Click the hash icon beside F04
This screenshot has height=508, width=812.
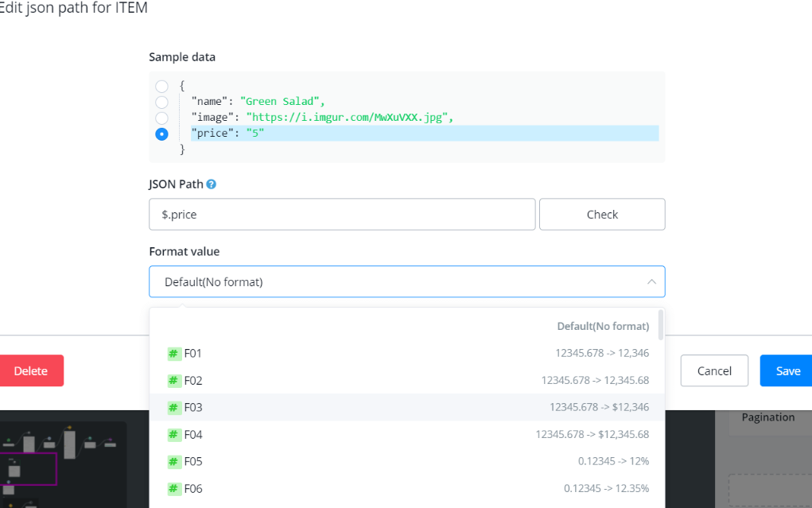coord(173,435)
